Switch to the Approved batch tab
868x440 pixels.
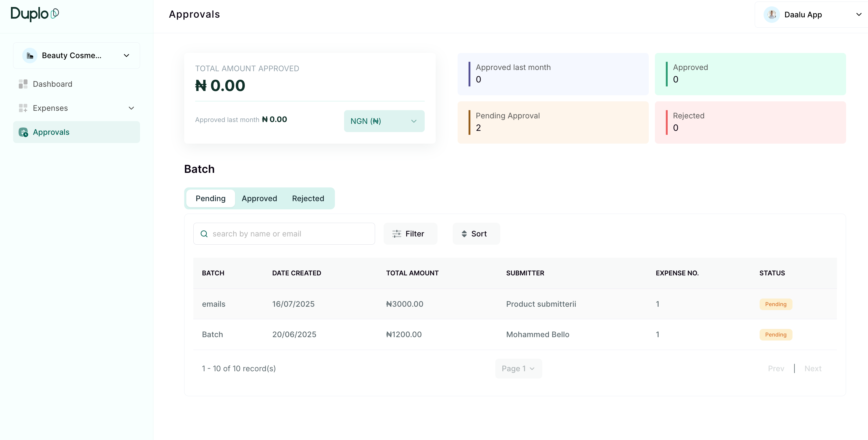point(259,198)
